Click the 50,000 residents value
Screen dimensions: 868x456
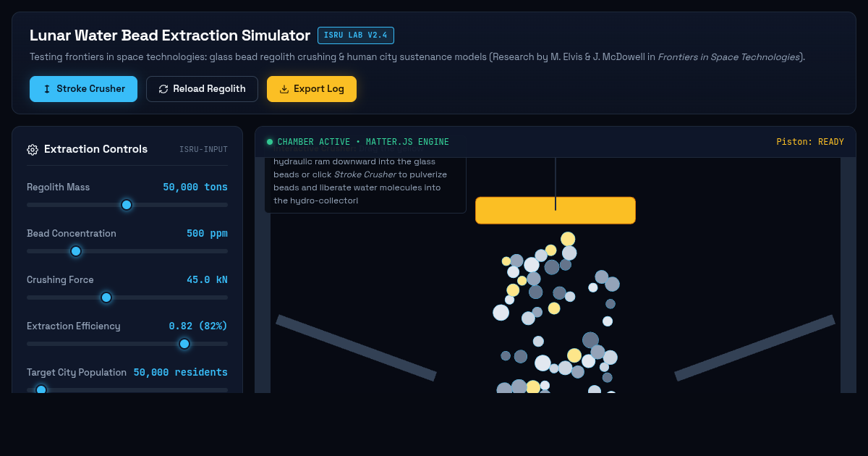coord(181,372)
